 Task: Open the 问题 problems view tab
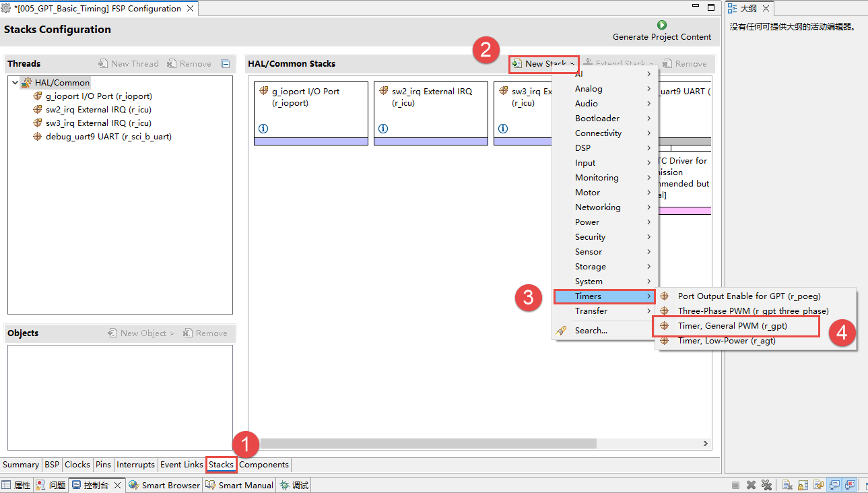pyautogui.click(x=51, y=485)
